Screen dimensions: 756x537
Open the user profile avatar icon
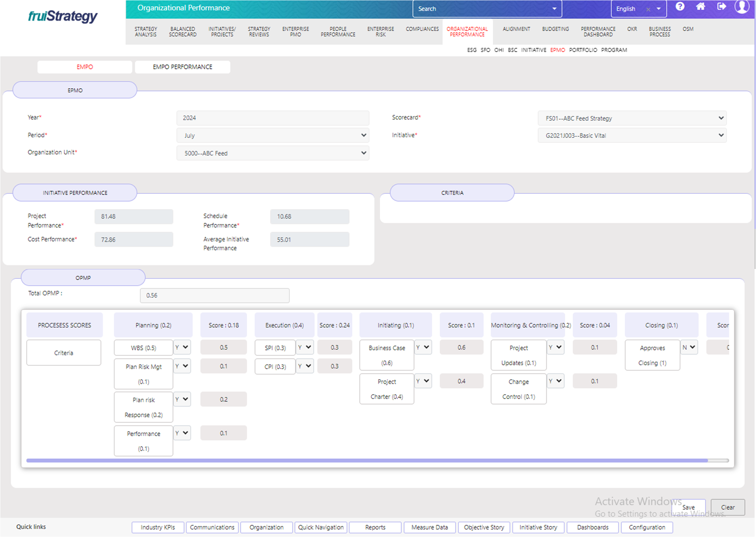(741, 7)
